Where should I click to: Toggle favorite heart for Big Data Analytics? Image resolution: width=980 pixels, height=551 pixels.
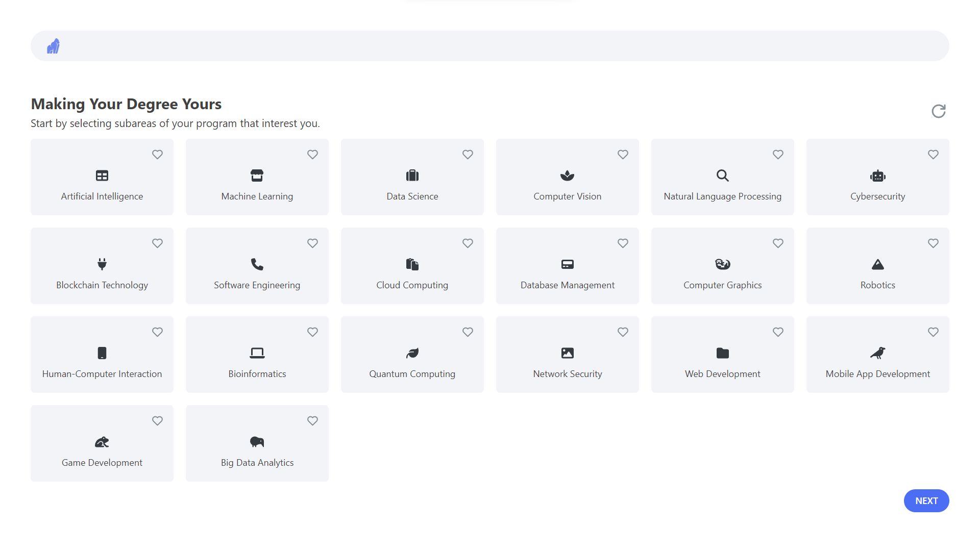(312, 421)
